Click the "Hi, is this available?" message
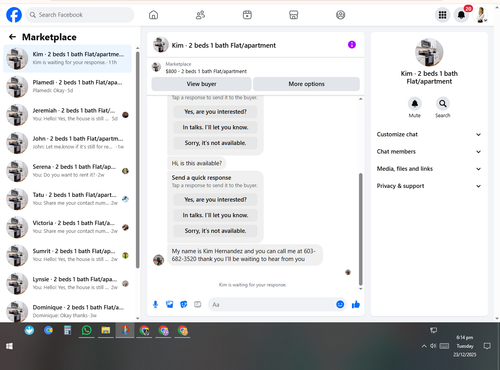500x370 pixels. pyautogui.click(x=197, y=163)
